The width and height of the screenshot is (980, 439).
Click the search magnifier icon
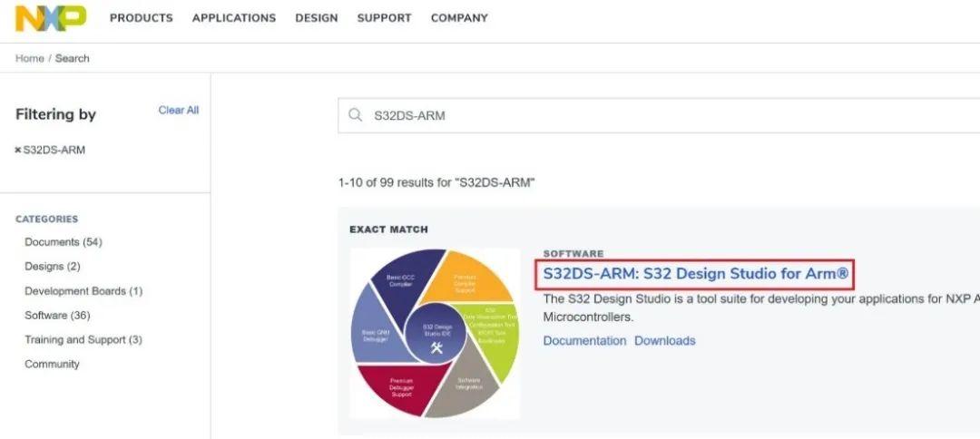coord(355,115)
